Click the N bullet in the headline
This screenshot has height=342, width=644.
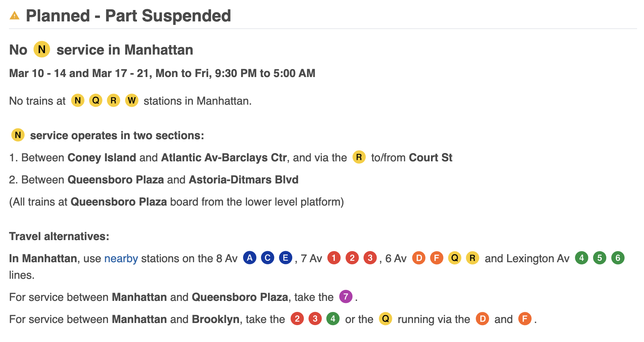point(42,49)
